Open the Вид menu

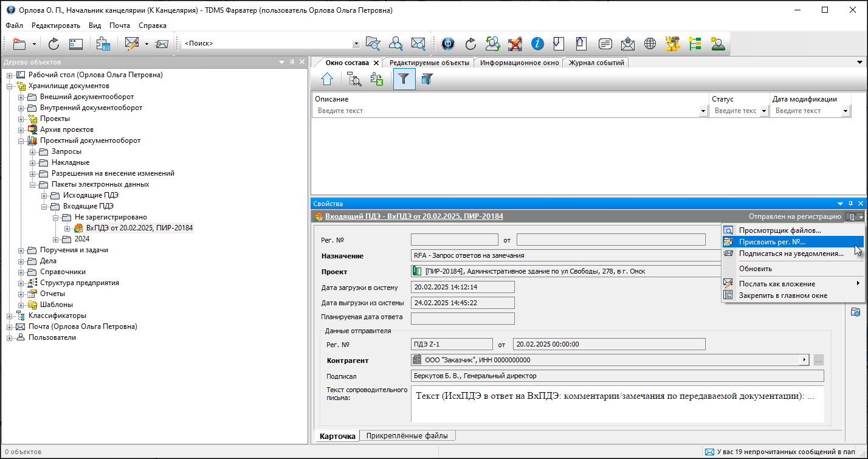(x=95, y=26)
